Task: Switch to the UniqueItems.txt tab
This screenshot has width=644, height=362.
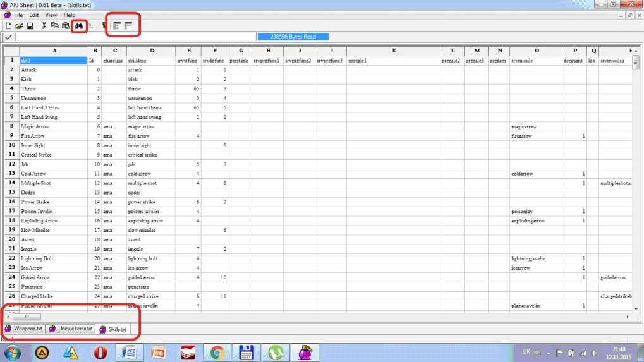Action: tap(71, 329)
